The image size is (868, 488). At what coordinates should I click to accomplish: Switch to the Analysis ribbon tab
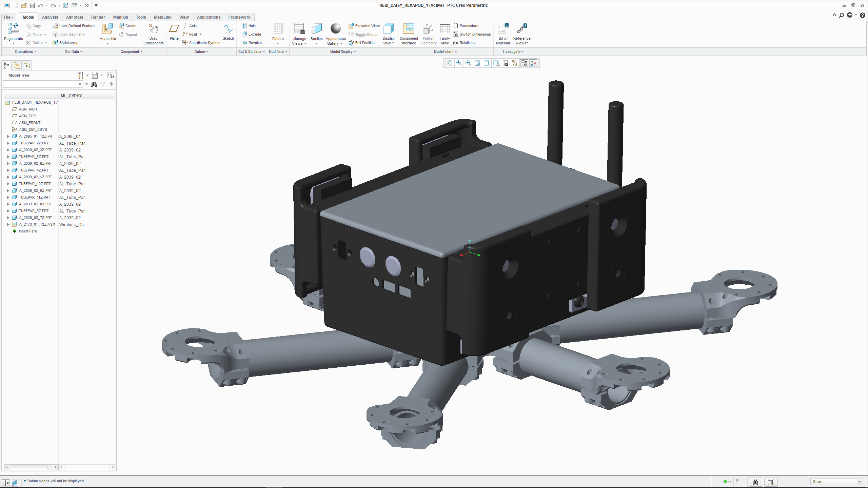point(50,17)
